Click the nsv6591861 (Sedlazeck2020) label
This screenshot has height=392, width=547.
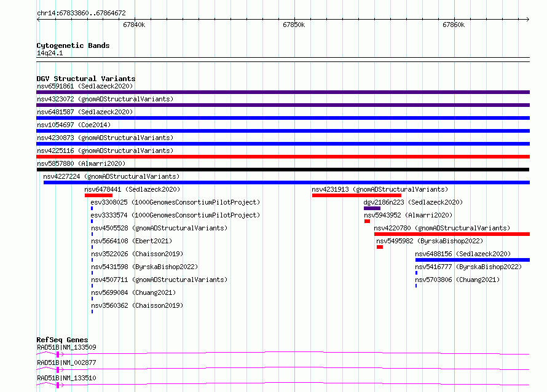coord(85,86)
